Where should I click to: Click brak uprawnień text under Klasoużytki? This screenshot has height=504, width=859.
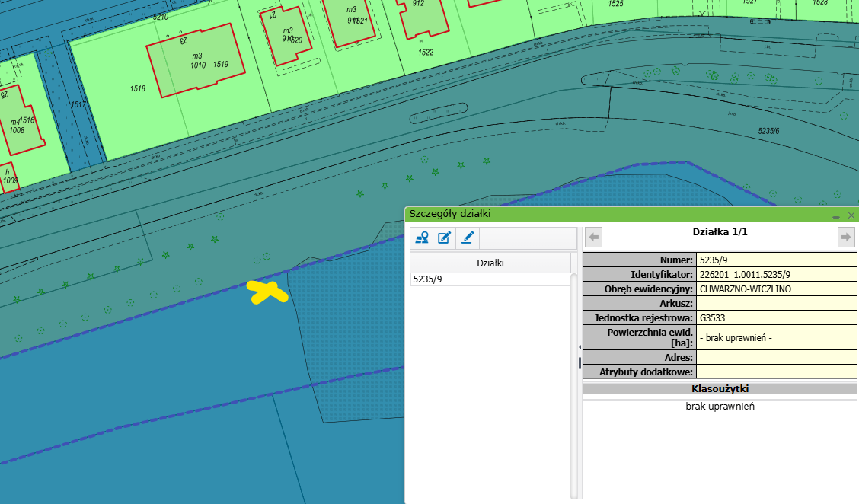tap(720, 407)
